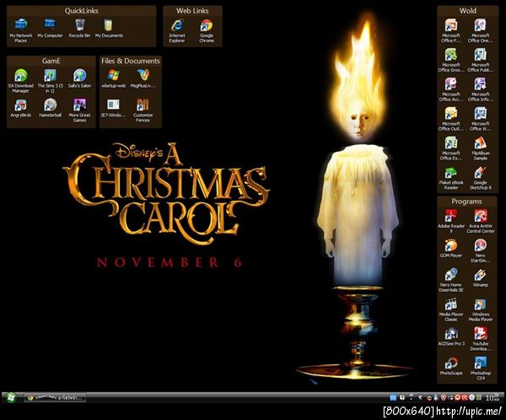Image resolution: width=506 pixels, height=420 pixels.
Task: Launch Microsoft Office InfoPath shortcut
Action: [x=480, y=89]
